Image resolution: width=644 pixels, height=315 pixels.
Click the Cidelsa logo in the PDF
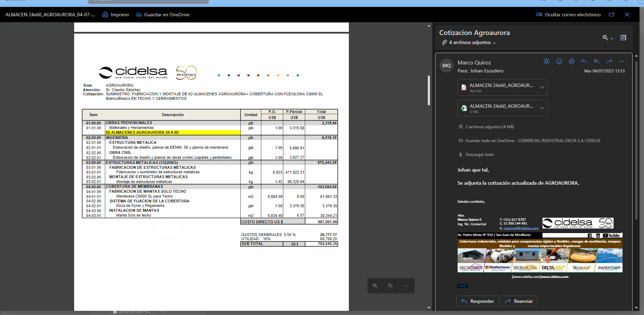pyautogui.click(x=133, y=72)
